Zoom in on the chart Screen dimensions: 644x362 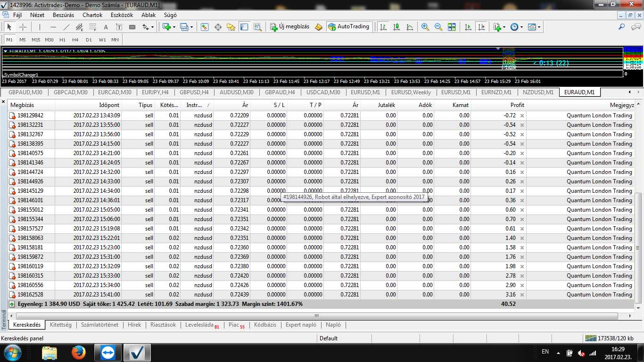425,27
